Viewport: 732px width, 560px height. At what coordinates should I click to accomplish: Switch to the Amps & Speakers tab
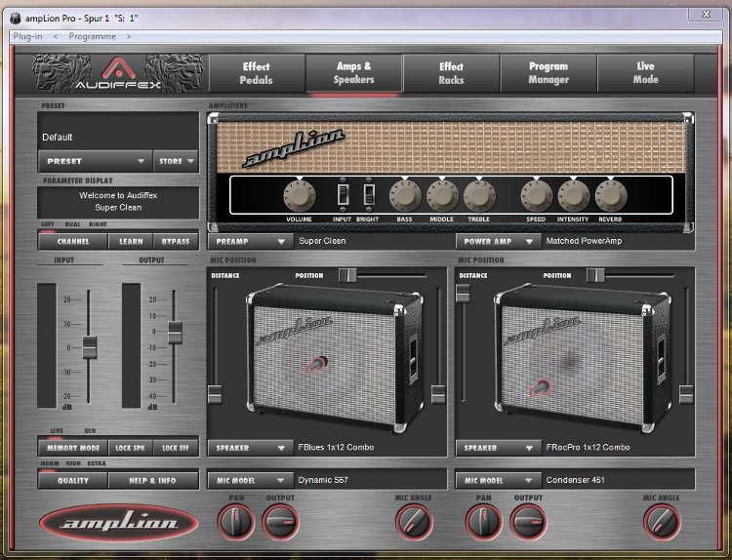point(354,73)
